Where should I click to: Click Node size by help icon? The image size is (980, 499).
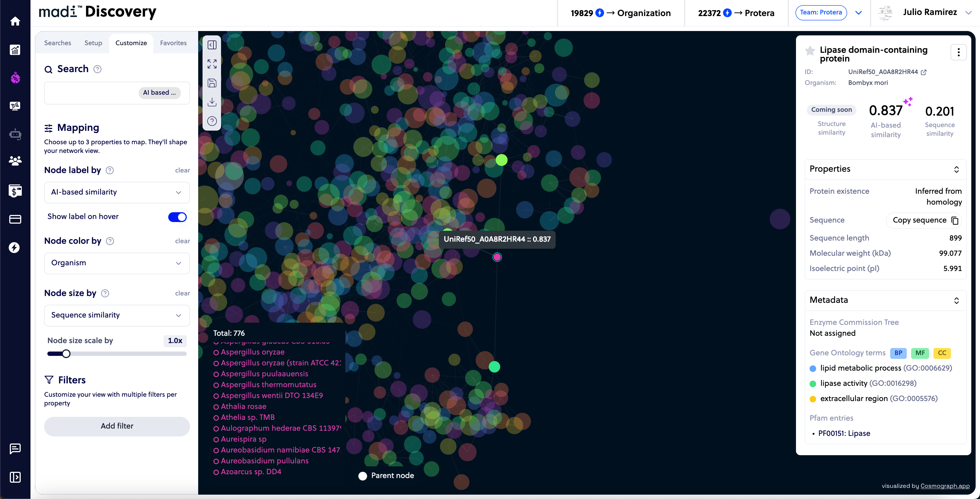(x=105, y=293)
